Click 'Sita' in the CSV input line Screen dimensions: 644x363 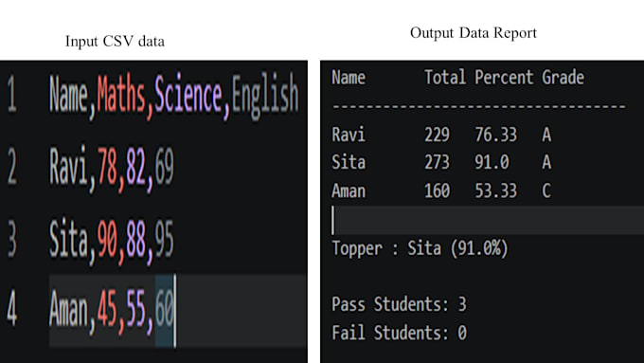coord(68,239)
